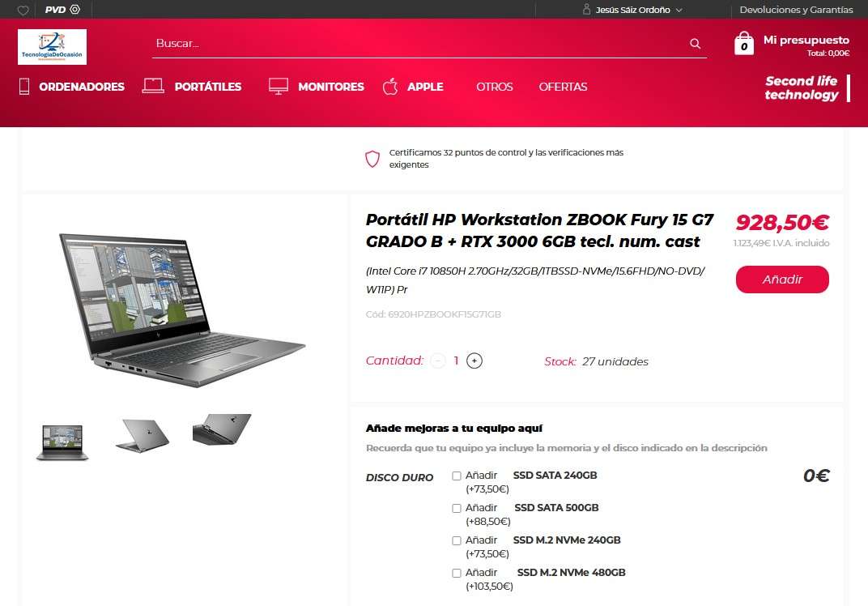This screenshot has width=868, height=606.
Task: Open Devoluciones y Garantías link
Action: (x=796, y=10)
